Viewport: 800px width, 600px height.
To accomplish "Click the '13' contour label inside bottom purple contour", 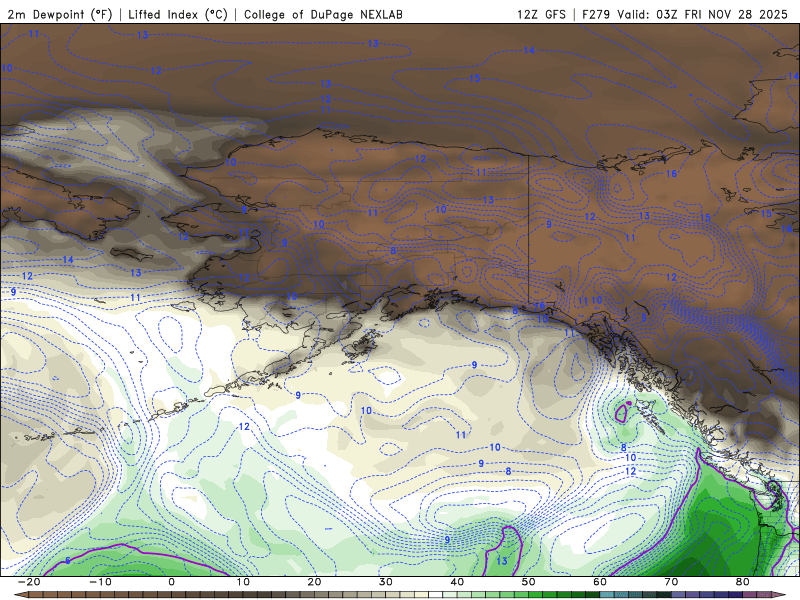I will 502,561.
